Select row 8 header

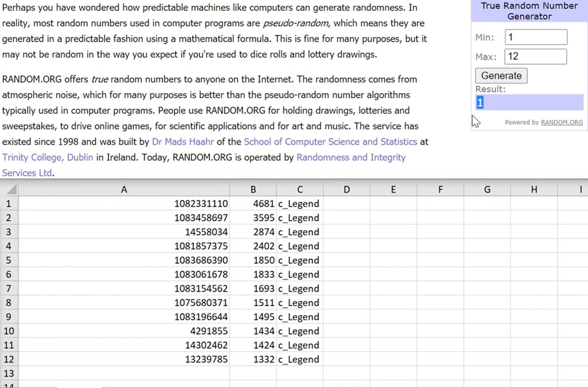pos(9,302)
